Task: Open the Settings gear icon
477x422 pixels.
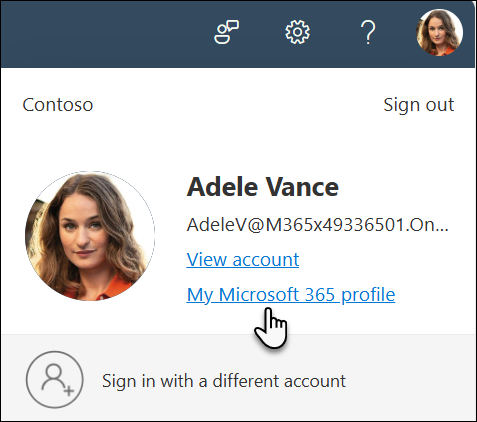Action: [x=297, y=32]
